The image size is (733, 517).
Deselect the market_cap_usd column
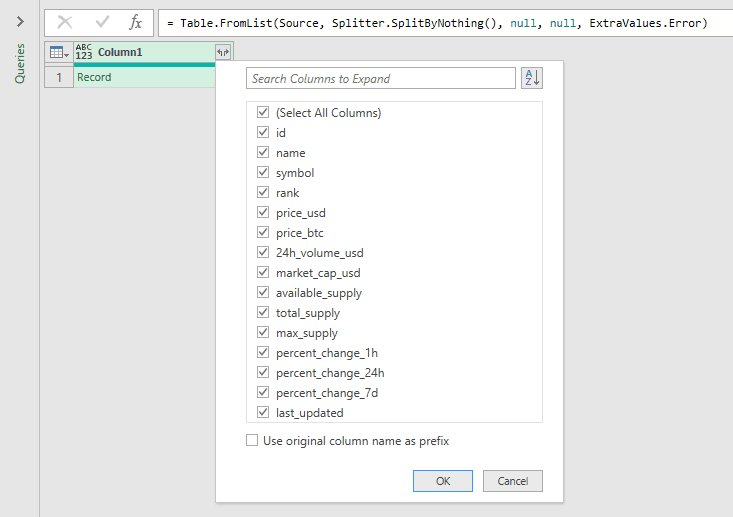262,273
